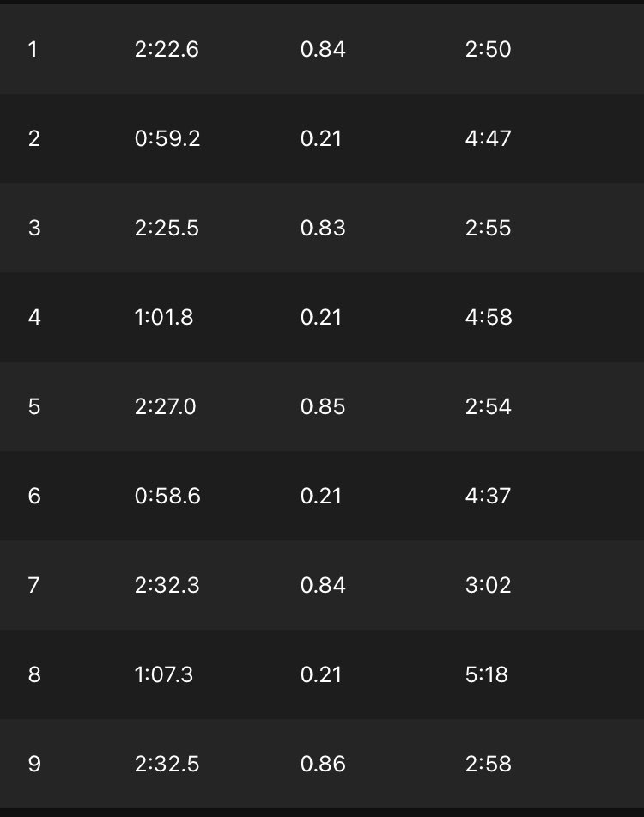Image resolution: width=644 pixels, height=817 pixels.
Task: Tap lap 4 time 1:01.8
Action: tap(164, 317)
